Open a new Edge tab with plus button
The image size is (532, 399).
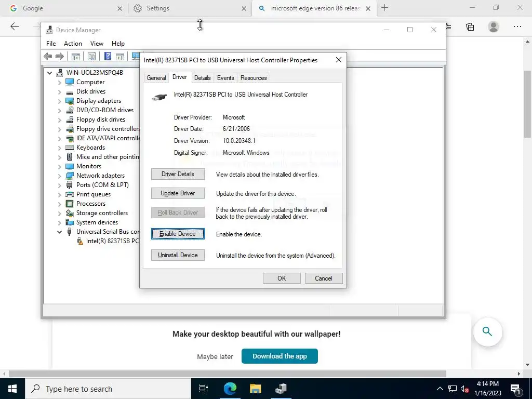(x=384, y=8)
